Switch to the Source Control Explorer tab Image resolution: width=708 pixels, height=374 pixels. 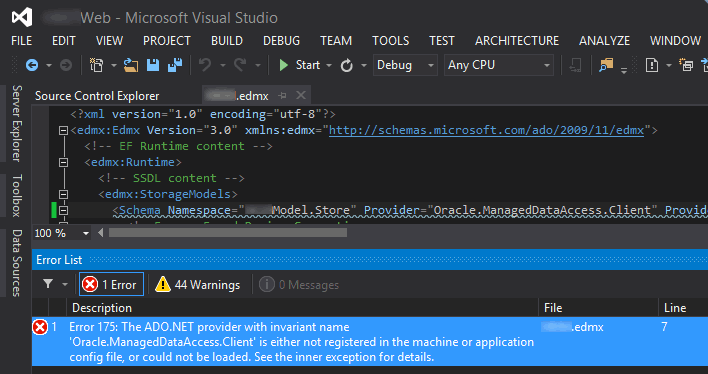click(x=97, y=96)
